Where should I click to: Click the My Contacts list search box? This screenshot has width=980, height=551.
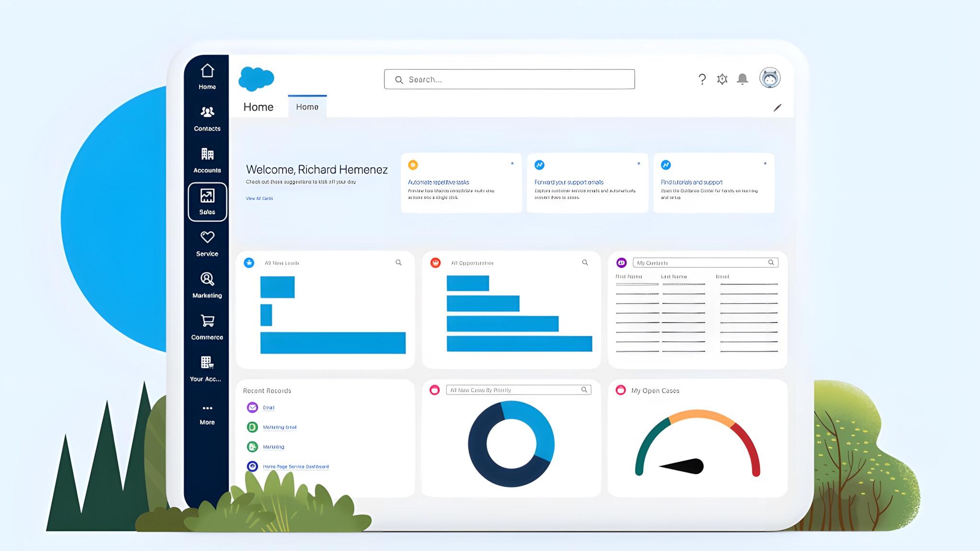(x=705, y=263)
